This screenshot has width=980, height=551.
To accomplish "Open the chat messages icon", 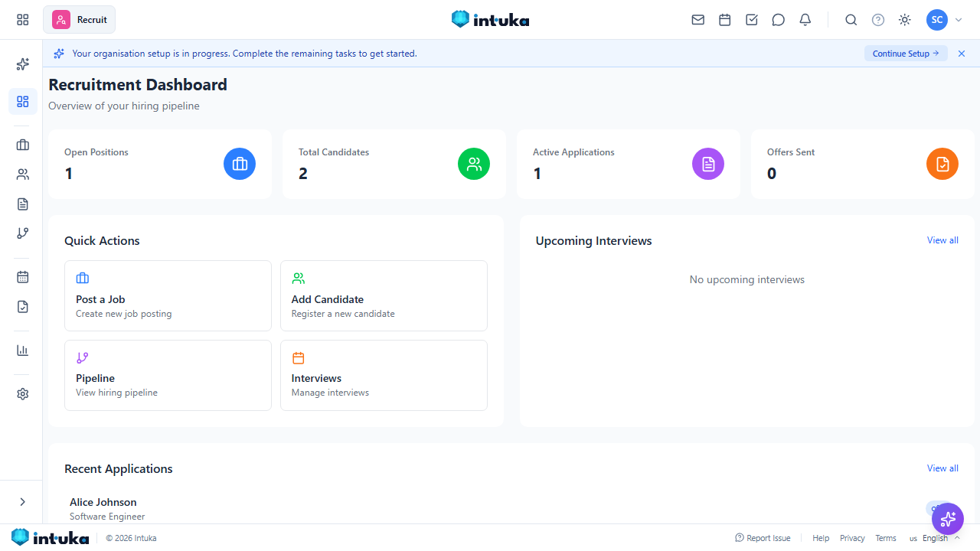I will (x=779, y=20).
